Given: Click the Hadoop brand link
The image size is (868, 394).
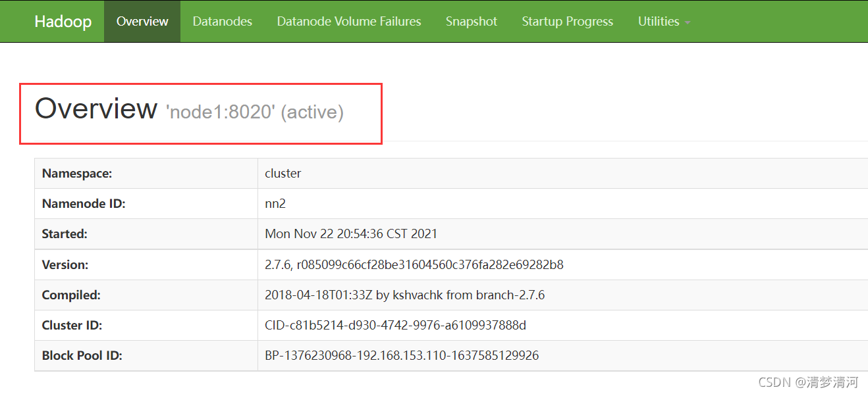Looking at the screenshot, I should [x=63, y=21].
